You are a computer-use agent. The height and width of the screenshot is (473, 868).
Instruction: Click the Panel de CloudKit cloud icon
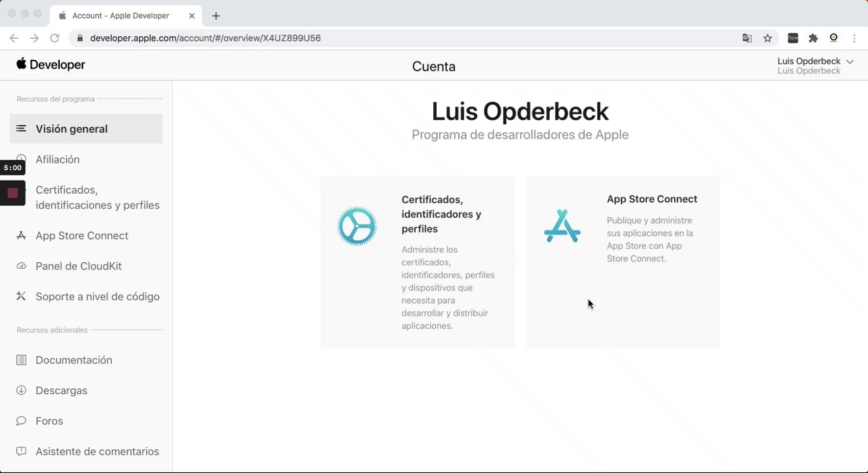click(21, 266)
